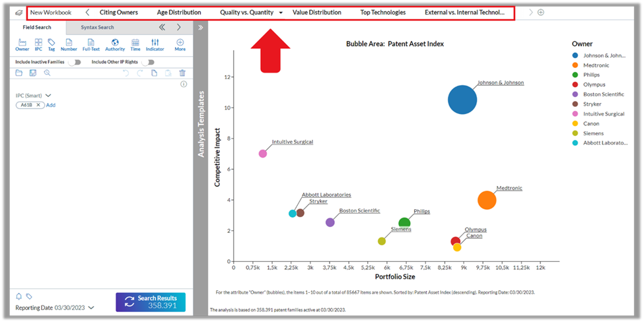Click the Boston Scientific chart label
The height and width of the screenshot is (322, 644).
(359, 210)
